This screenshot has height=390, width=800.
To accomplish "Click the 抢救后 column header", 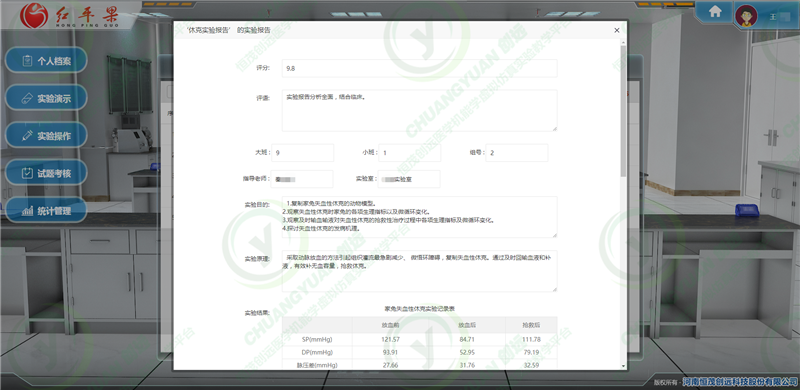I will [531, 325].
